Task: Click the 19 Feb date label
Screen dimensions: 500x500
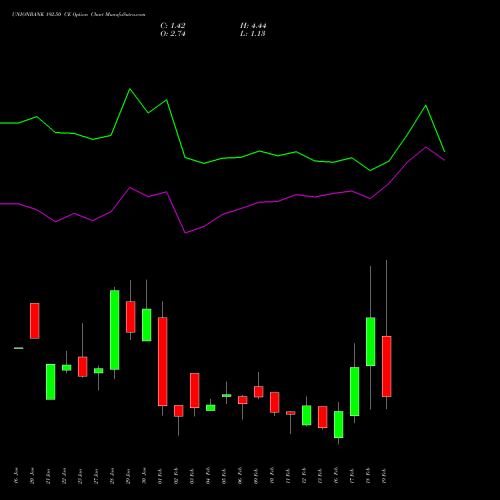Action: click(x=384, y=476)
